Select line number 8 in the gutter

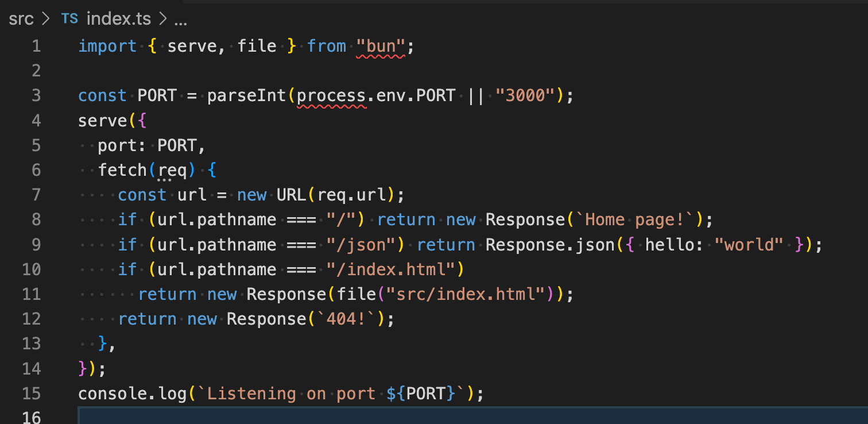(x=36, y=219)
